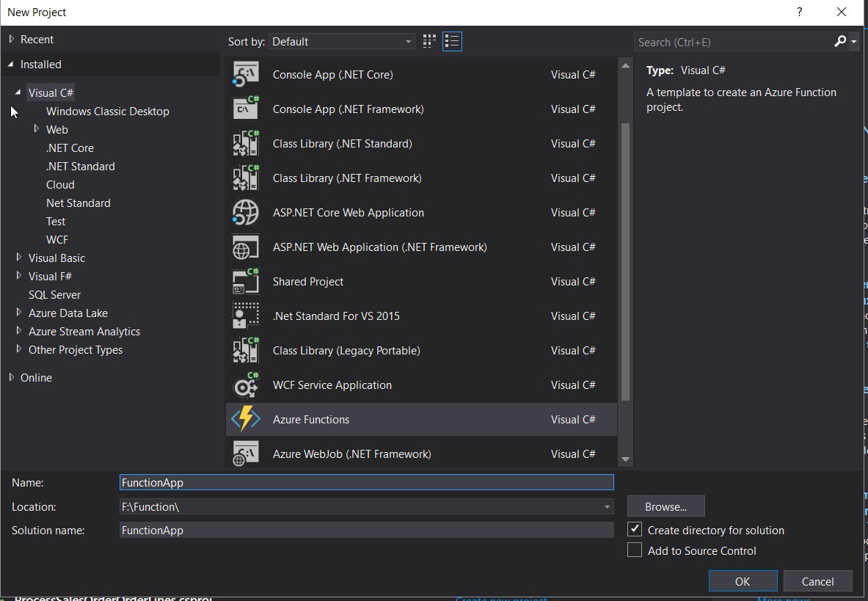Click the Name input field
Viewport: 868px width, 601px height.
point(366,482)
